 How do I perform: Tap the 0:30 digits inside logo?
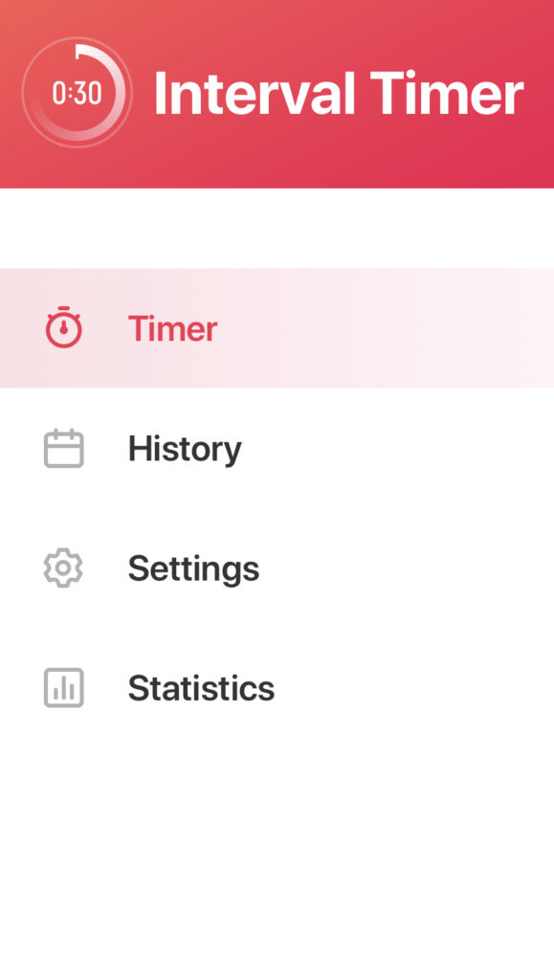(77, 93)
